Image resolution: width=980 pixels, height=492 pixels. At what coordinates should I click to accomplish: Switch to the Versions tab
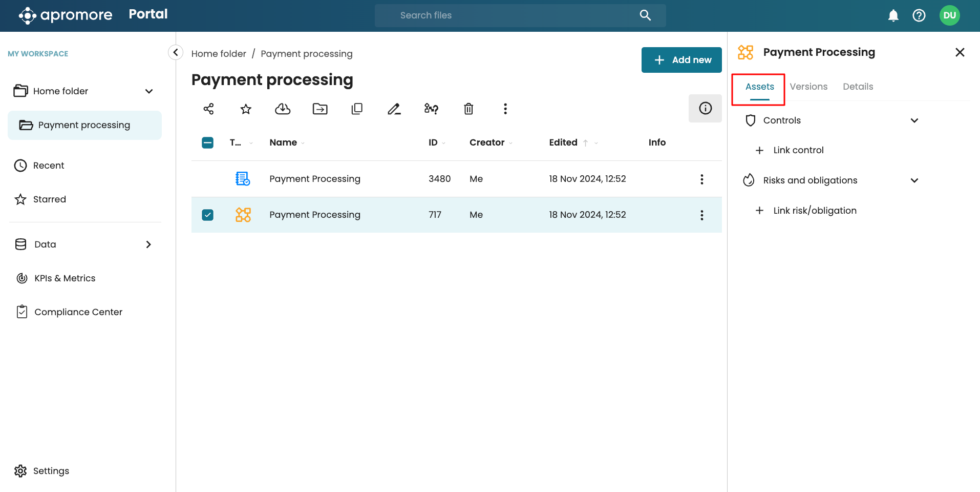click(808, 87)
